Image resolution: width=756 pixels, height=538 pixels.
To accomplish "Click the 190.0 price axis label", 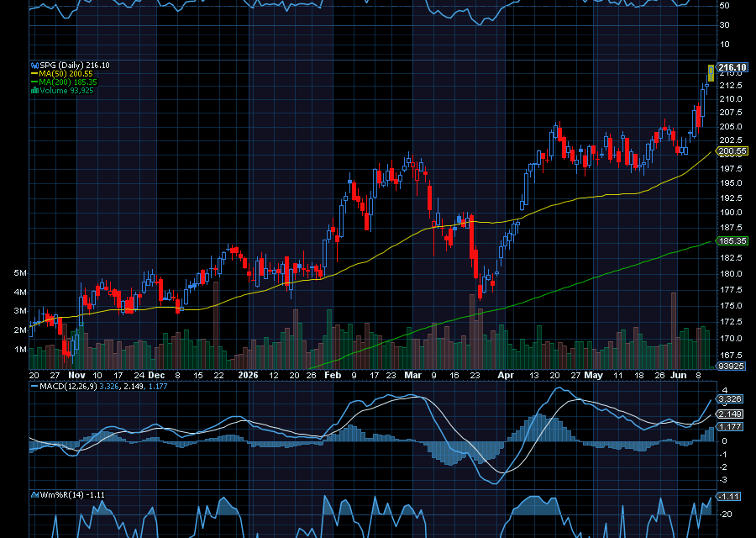I will [731, 213].
